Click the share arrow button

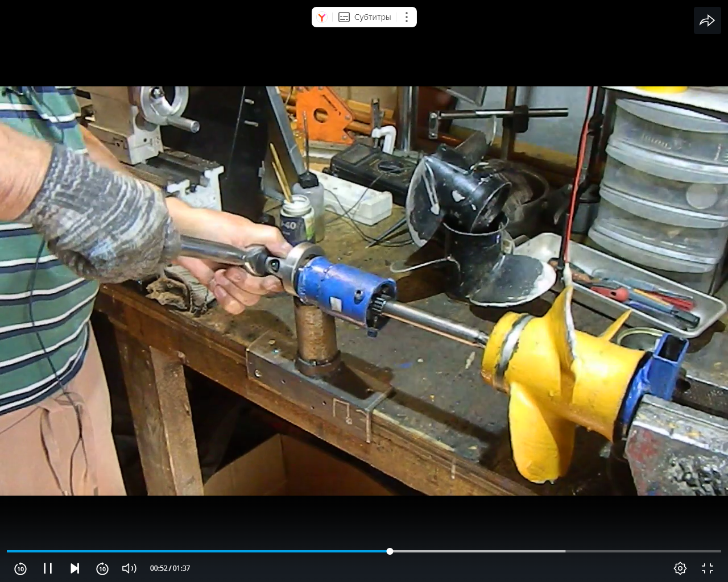(x=707, y=21)
